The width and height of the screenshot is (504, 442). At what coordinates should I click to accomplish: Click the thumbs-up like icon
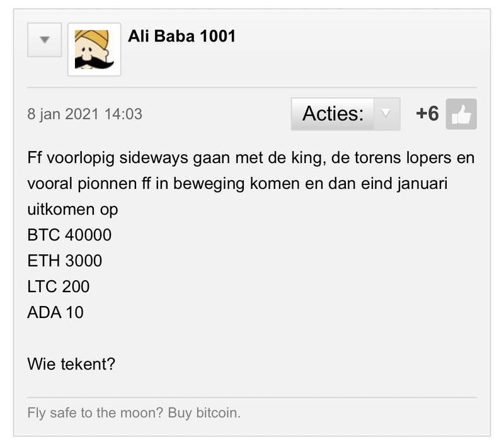(461, 115)
